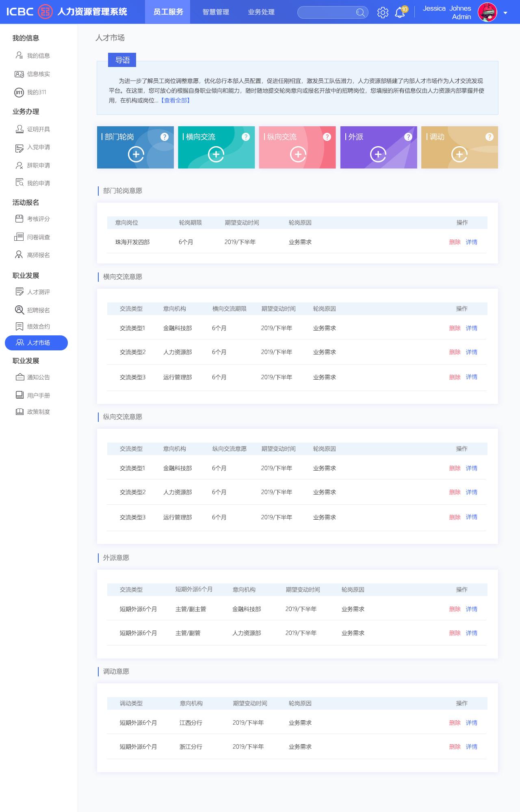
Task: View details of 纵向交流 运行管理部 row
Action: (472, 517)
